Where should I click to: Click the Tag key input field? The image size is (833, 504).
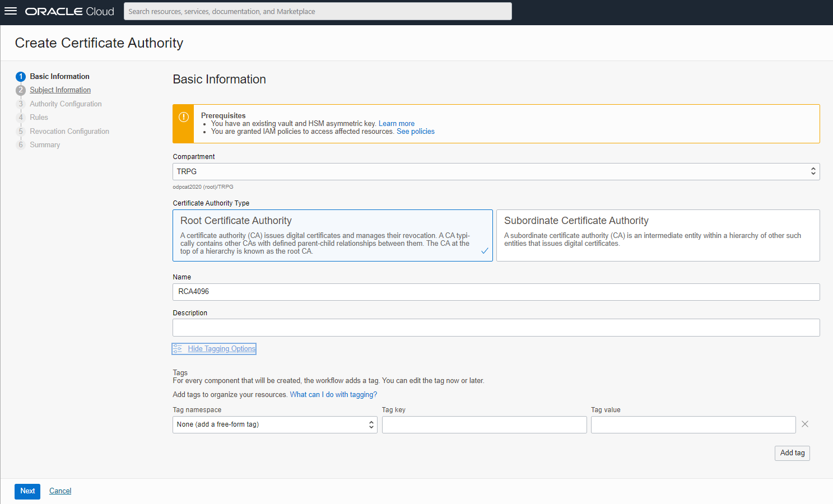tap(485, 424)
